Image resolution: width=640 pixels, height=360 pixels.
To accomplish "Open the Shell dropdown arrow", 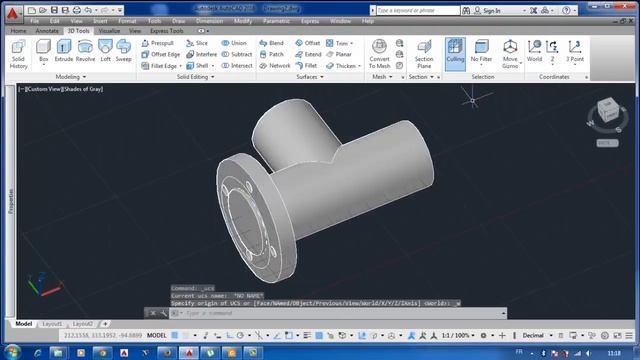I will 213,66.
